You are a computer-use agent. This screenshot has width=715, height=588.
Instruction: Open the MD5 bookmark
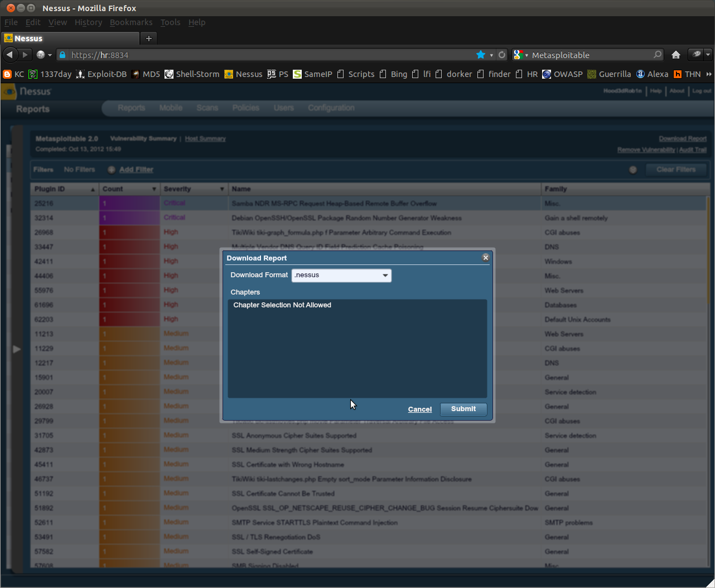146,74
